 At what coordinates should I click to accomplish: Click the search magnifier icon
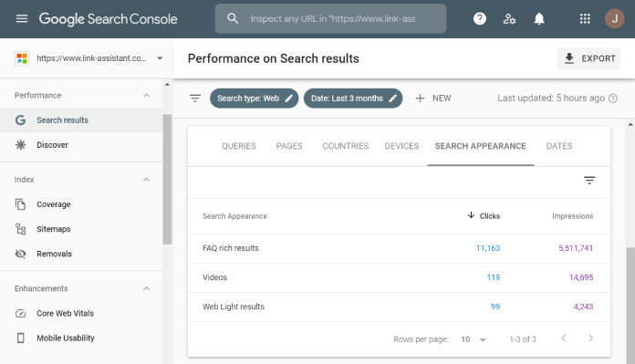(233, 18)
